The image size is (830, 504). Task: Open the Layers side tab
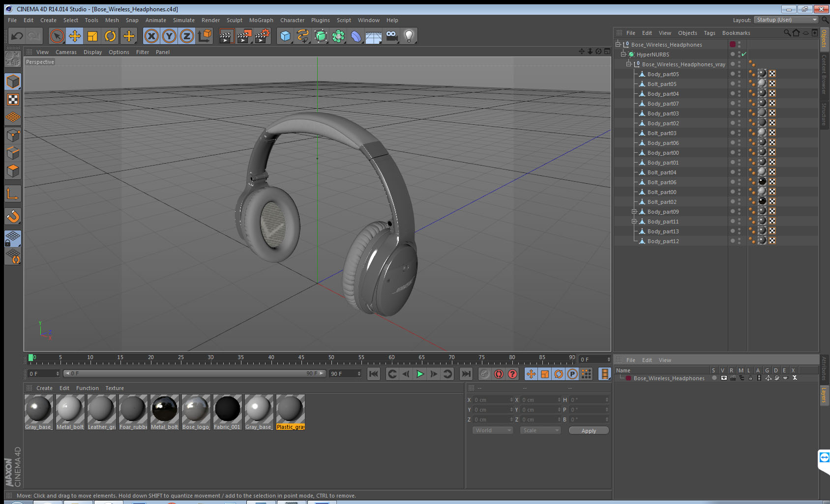(x=824, y=394)
